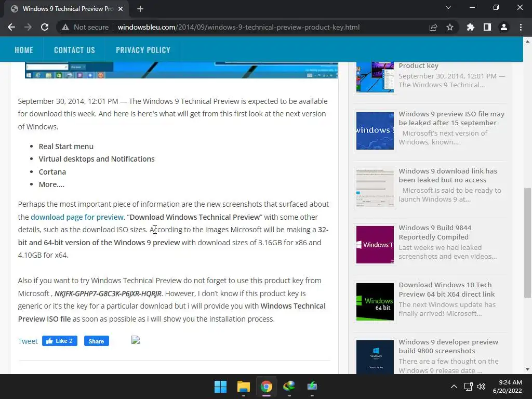532x399 pixels.
Task: Open Windows 9 Build 9844 article
Action: (x=435, y=232)
